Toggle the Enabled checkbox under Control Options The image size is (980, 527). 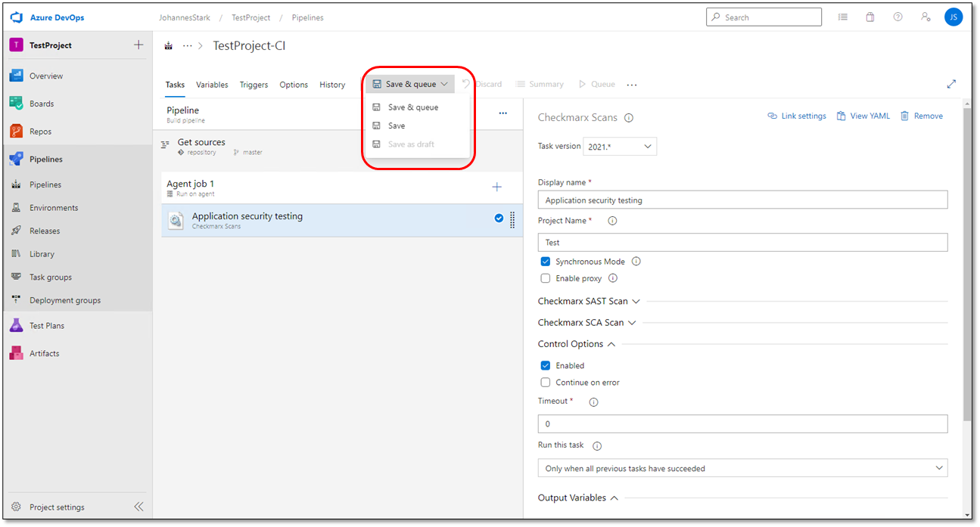point(546,365)
